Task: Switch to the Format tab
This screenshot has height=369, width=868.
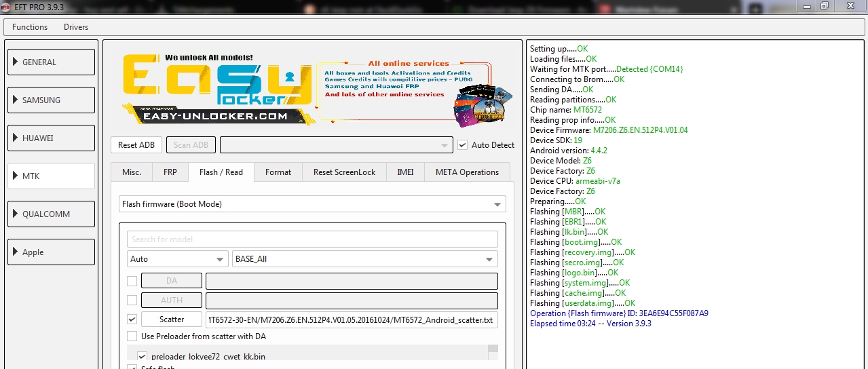Action: click(x=278, y=172)
